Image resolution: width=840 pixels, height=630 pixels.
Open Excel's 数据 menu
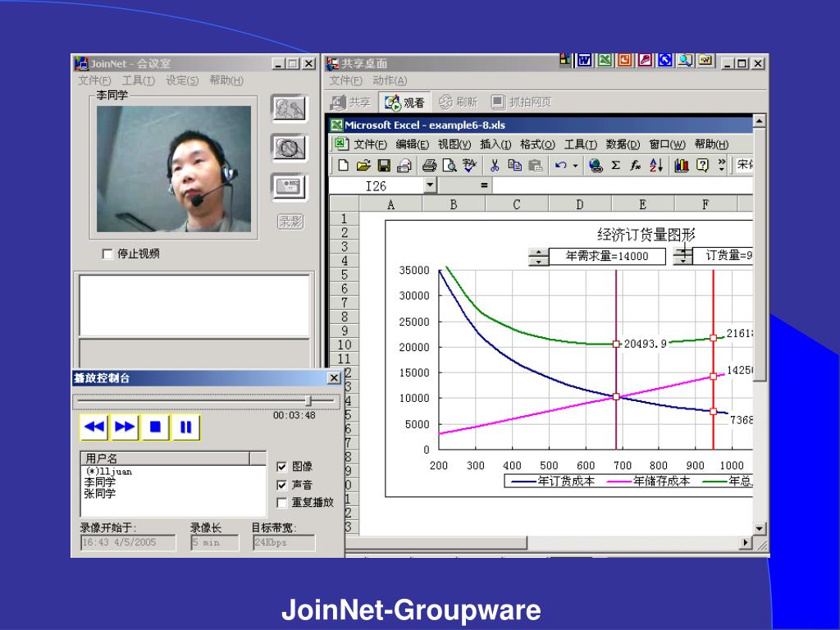[623, 144]
